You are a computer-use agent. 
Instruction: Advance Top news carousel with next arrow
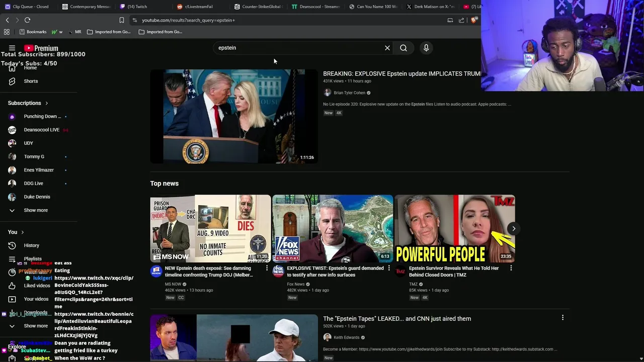[513, 229]
